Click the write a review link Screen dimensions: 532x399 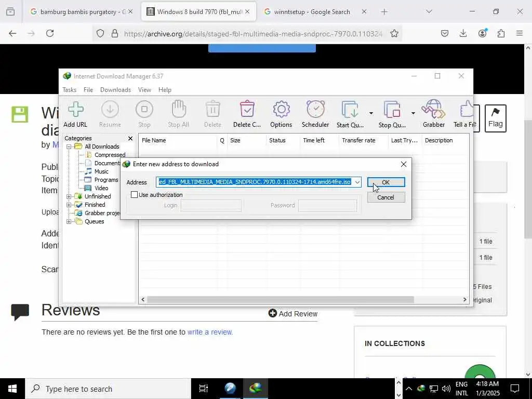pyautogui.click(x=210, y=332)
